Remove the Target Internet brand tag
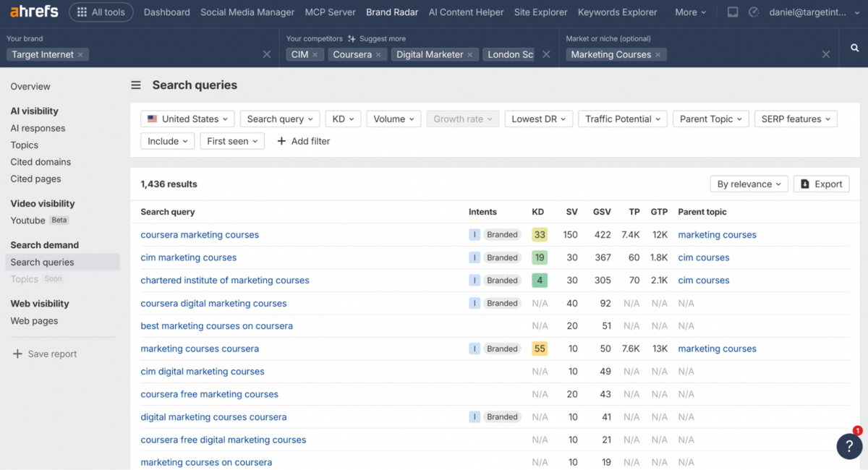This screenshot has width=868, height=470. pyautogui.click(x=80, y=55)
